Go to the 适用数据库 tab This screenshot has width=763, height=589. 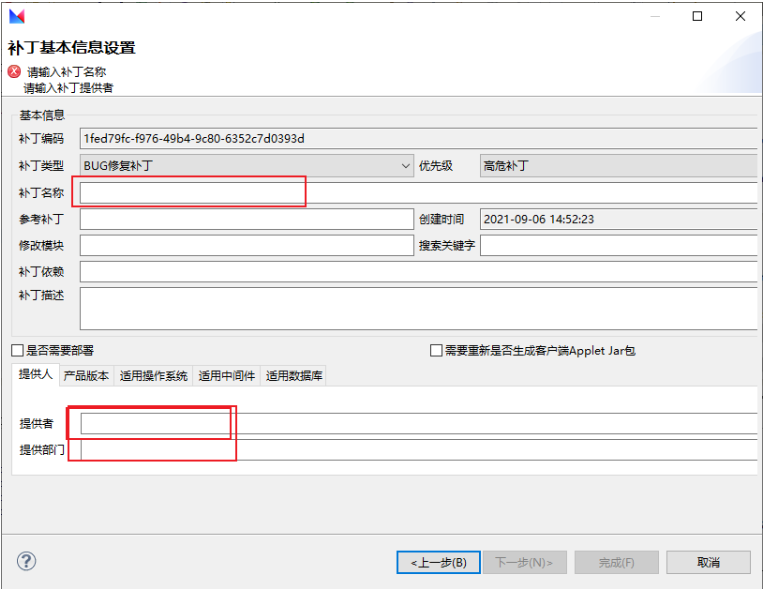coord(293,376)
